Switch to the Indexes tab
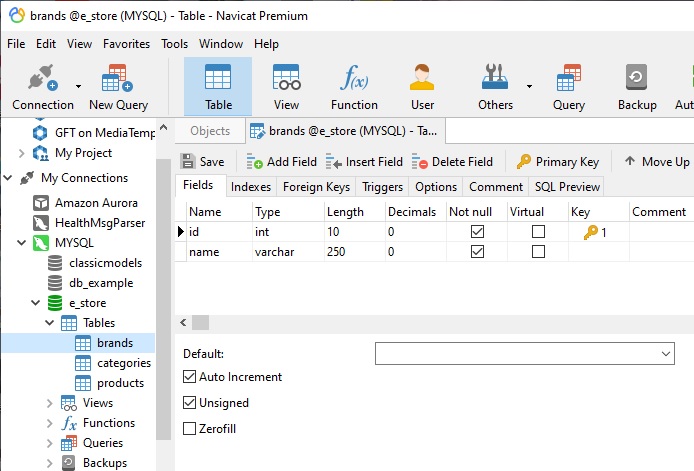Viewport: 694px width, 471px height. coord(251,187)
